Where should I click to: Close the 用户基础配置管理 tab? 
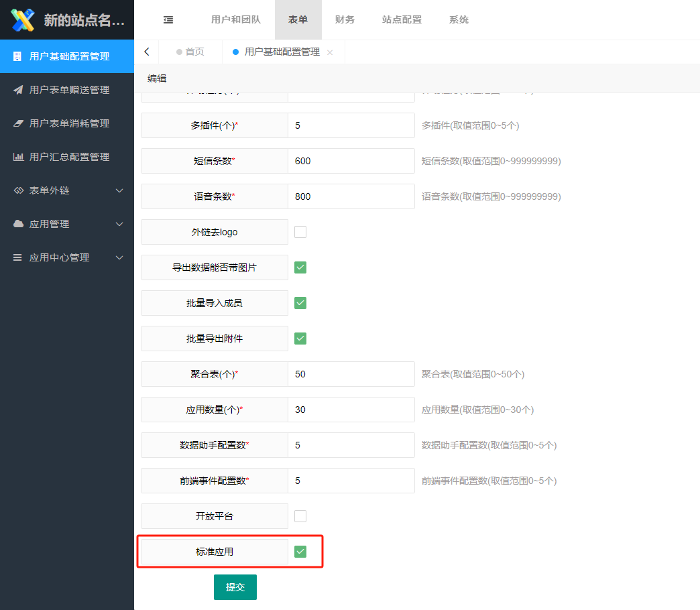pos(330,52)
